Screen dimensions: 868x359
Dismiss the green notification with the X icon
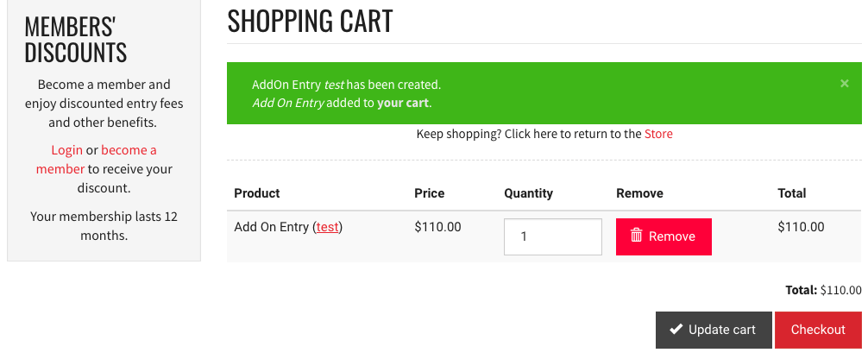click(844, 84)
